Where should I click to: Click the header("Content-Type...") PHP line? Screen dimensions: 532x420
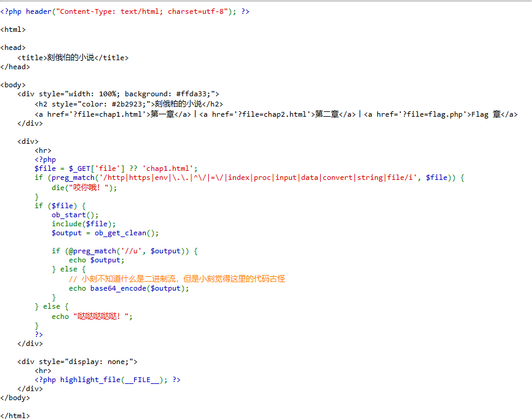pos(125,11)
